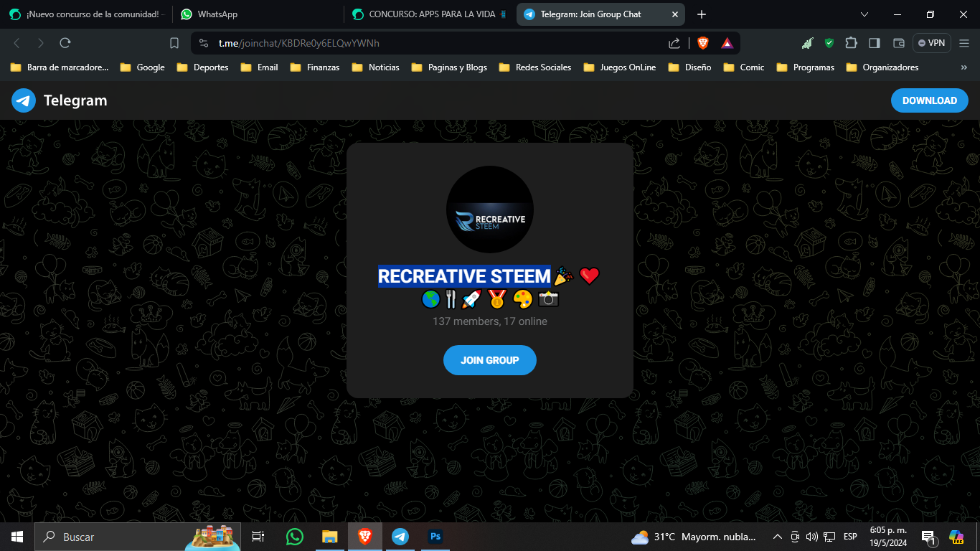
Task: Open the Windows Start menu
Action: pos(17,537)
